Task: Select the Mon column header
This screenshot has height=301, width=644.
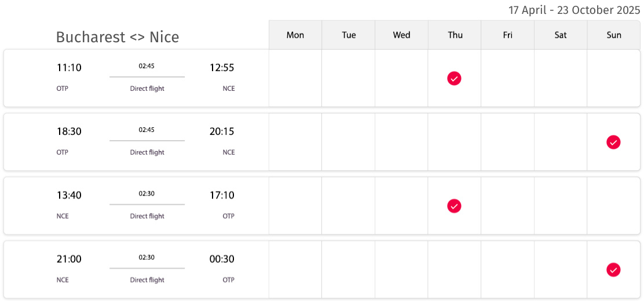Action: click(x=295, y=35)
